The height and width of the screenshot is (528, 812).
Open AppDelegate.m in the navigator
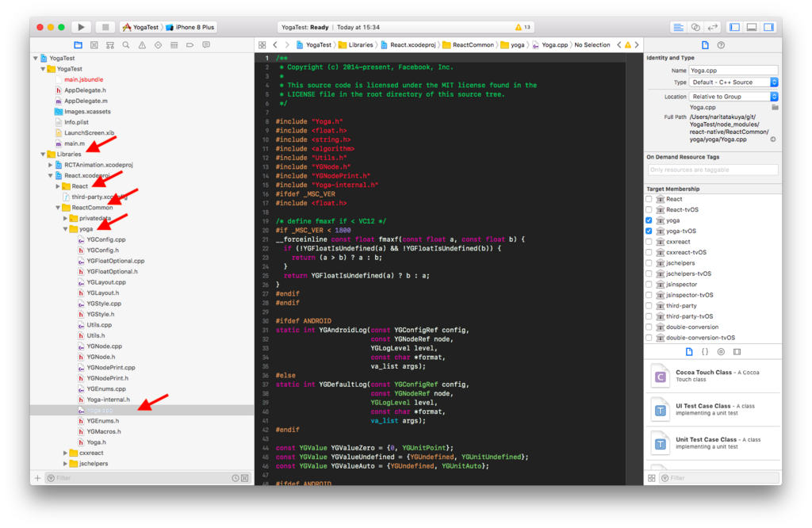pos(86,101)
